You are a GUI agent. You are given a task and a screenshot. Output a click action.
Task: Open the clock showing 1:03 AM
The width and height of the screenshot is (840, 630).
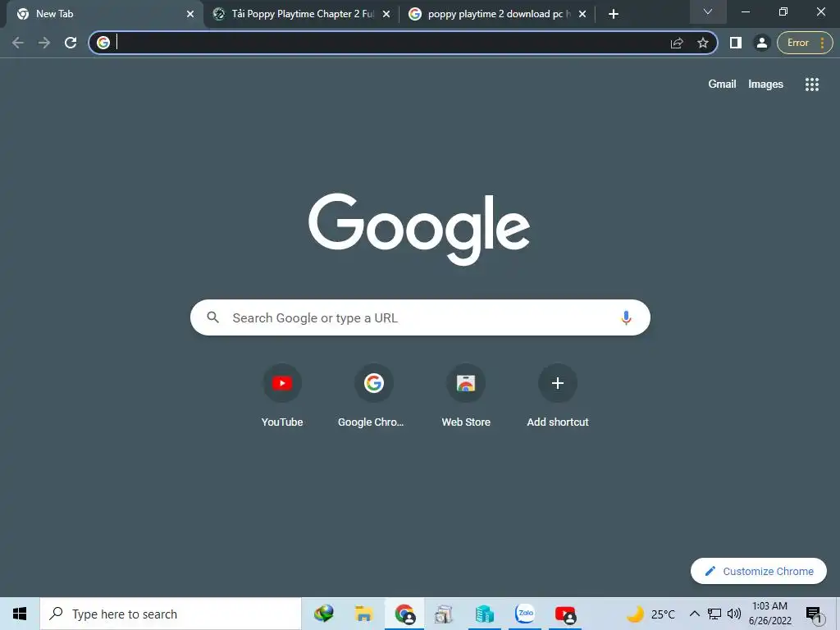click(769, 614)
